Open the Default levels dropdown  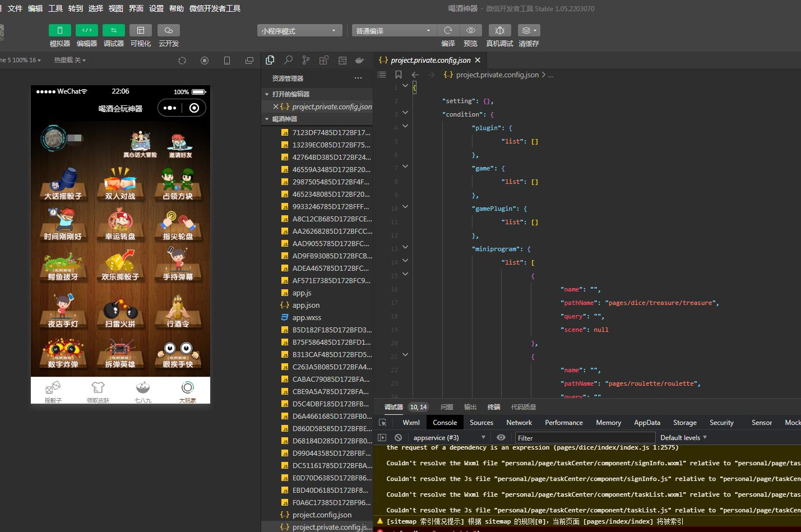click(683, 438)
